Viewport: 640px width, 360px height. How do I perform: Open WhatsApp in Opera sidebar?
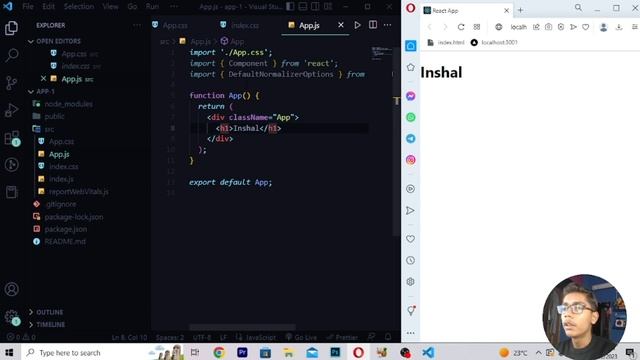pyautogui.click(x=411, y=117)
